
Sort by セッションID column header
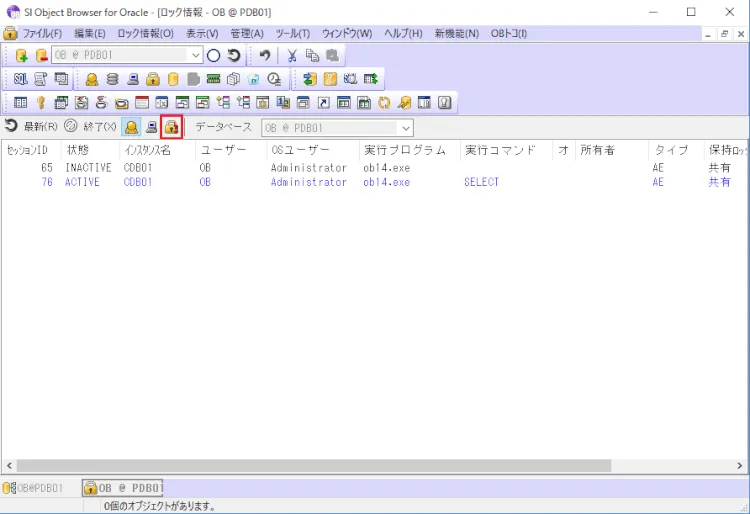pos(31,150)
